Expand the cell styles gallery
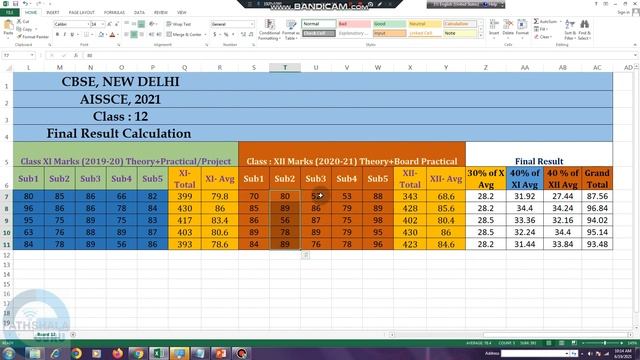640x360 pixels. click(x=480, y=36)
